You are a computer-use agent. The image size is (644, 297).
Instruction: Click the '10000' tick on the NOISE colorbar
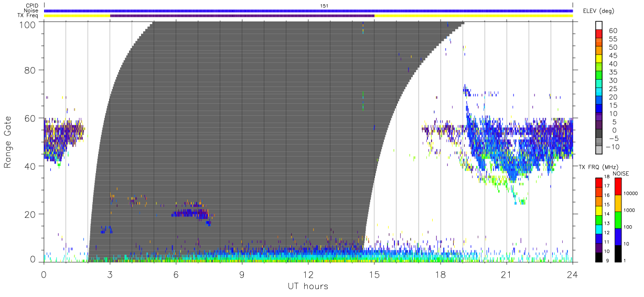pyautogui.click(x=630, y=193)
